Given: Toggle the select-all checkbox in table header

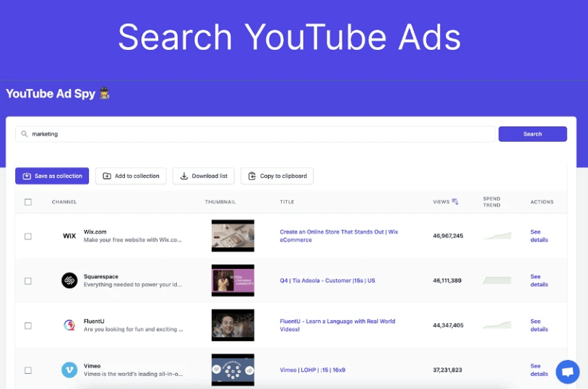Looking at the screenshot, I should [28, 202].
